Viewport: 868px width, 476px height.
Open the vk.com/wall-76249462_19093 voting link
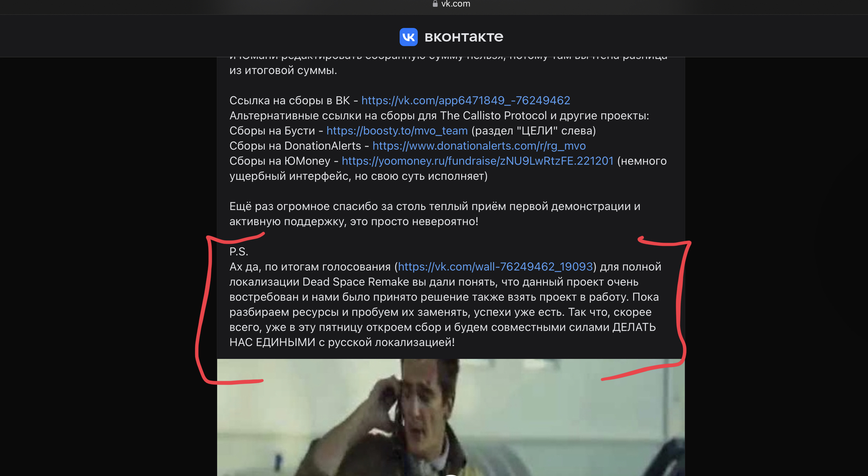tap(495, 267)
